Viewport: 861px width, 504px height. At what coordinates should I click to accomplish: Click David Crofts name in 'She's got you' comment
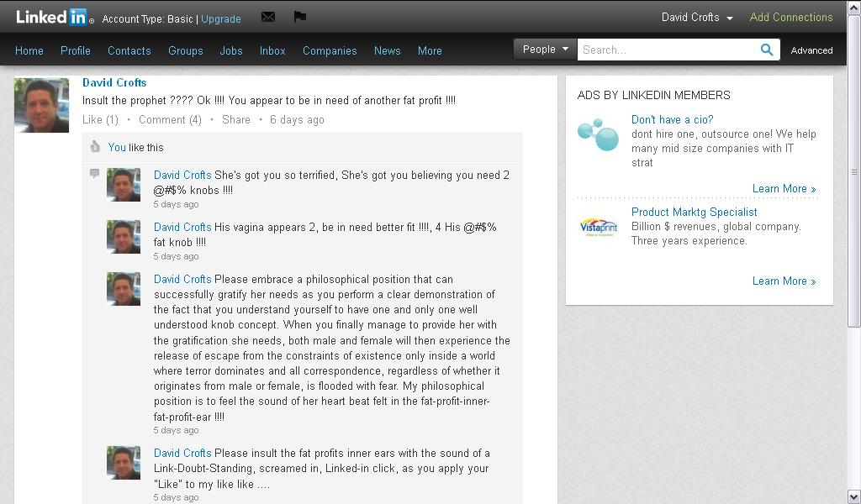tap(182, 175)
